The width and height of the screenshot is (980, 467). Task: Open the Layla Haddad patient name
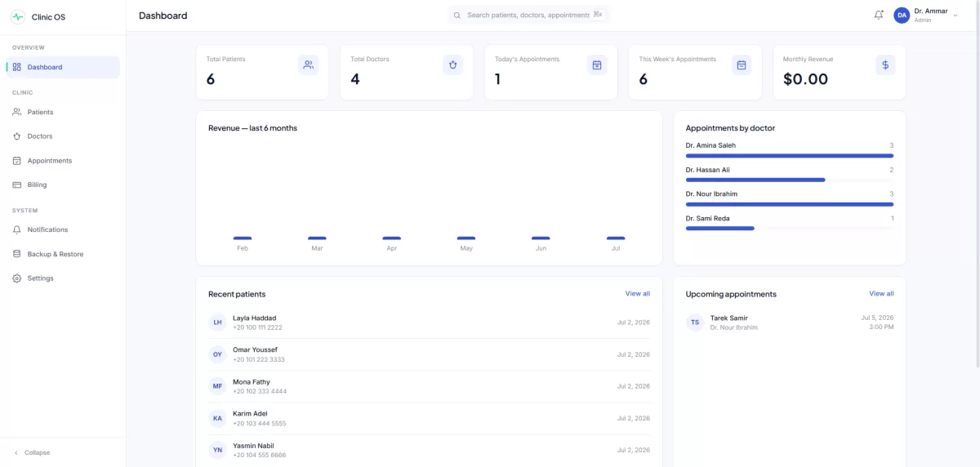(x=255, y=318)
